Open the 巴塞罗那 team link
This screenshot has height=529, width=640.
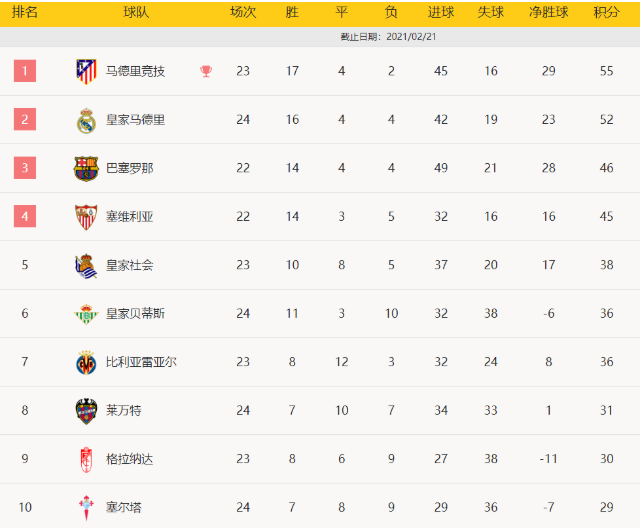point(130,168)
